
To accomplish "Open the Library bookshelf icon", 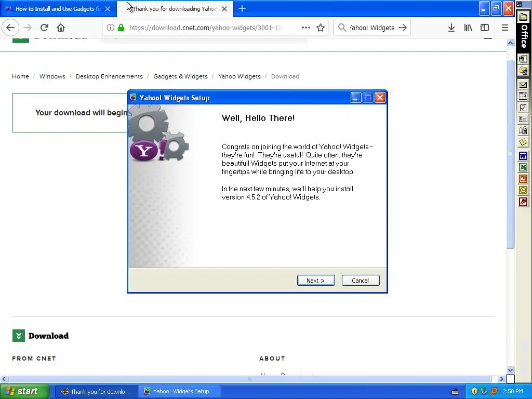I will [468, 28].
